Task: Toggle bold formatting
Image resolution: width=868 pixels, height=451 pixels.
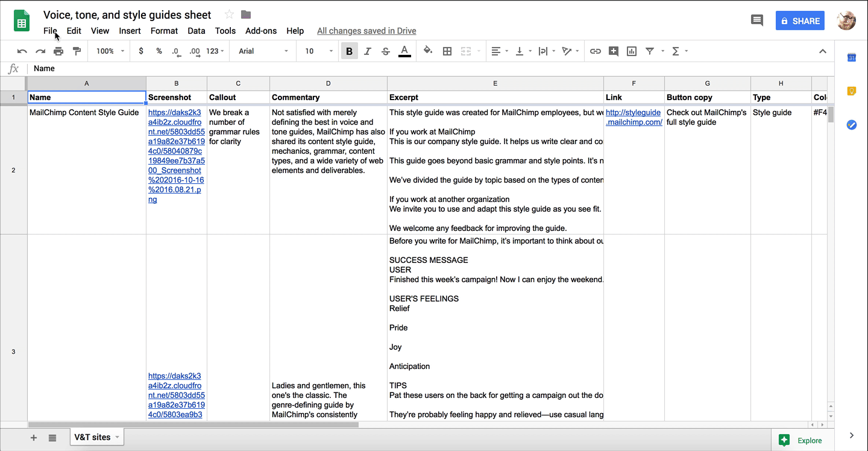Action: pyautogui.click(x=349, y=51)
